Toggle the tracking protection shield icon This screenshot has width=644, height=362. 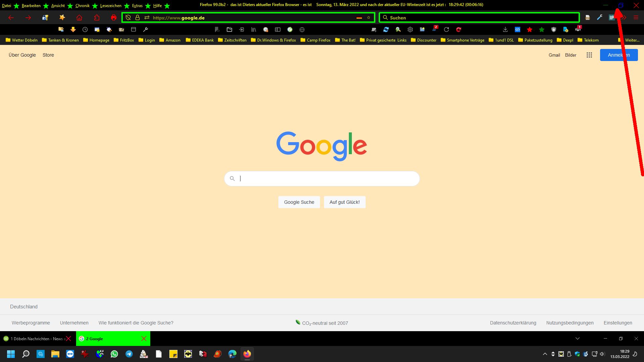tap(128, 18)
